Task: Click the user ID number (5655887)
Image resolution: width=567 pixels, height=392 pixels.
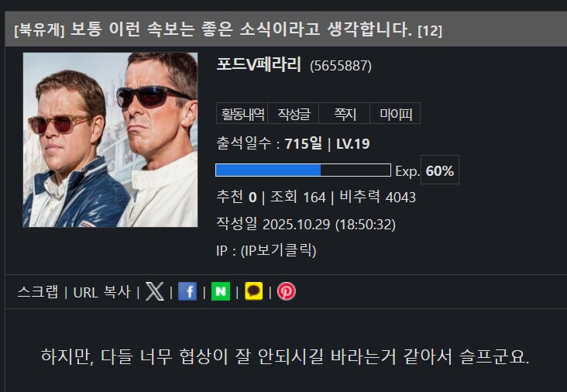Action: [341, 66]
